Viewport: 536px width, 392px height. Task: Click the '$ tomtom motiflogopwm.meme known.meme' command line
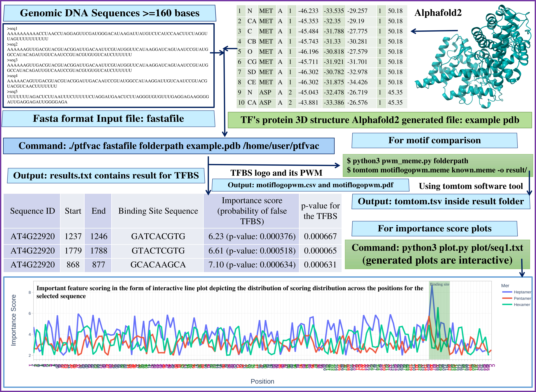(437, 170)
